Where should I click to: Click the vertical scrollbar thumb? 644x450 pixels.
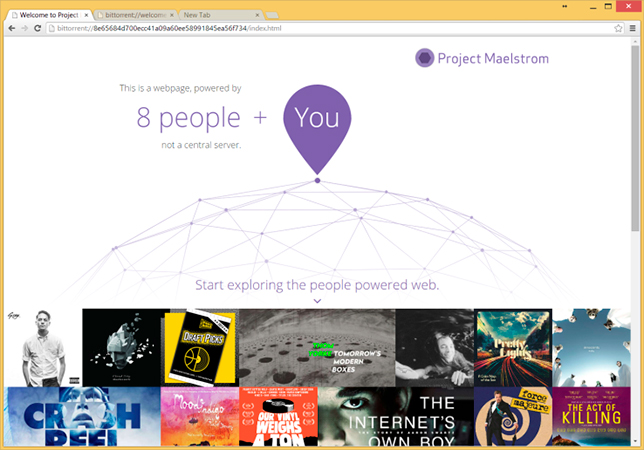(x=635, y=138)
